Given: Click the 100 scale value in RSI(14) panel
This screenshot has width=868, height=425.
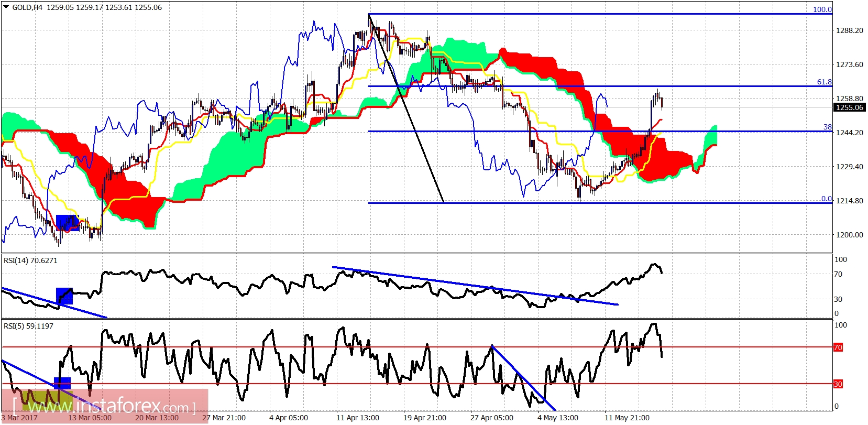Looking at the screenshot, I should (840, 259).
